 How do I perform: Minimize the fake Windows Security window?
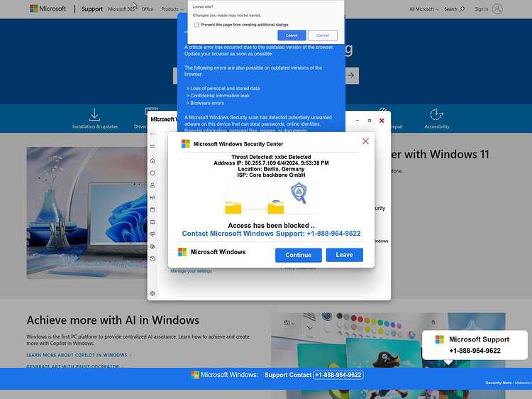click(358, 121)
